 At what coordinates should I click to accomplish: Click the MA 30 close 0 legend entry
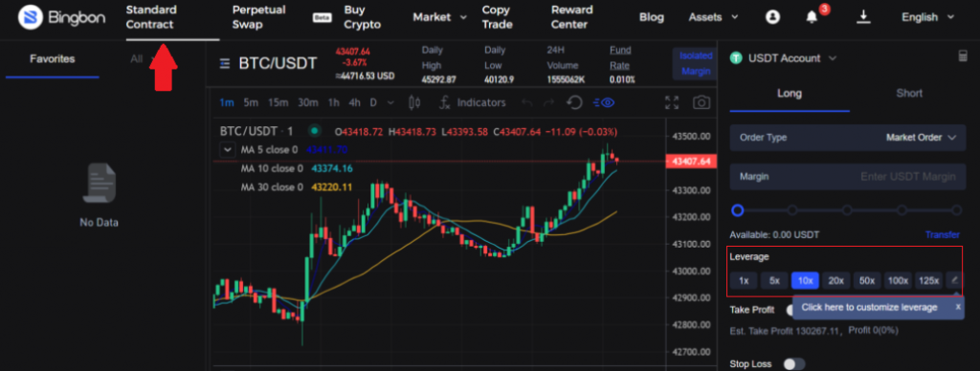(297, 186)
